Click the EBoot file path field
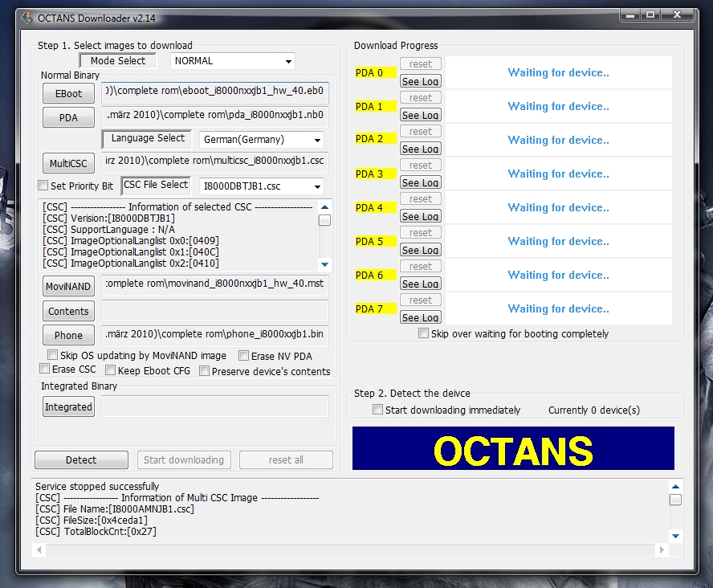Viewport: 713px width, 588px height. click(215, 92)
